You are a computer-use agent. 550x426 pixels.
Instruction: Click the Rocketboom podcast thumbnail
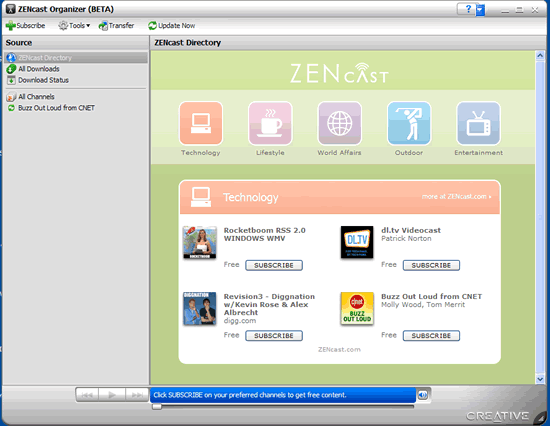pyautogui.click(x=200, y=242)
